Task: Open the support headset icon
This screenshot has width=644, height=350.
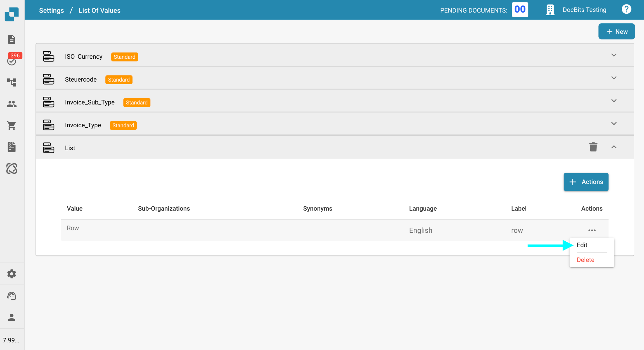Action: click(12, 296)
